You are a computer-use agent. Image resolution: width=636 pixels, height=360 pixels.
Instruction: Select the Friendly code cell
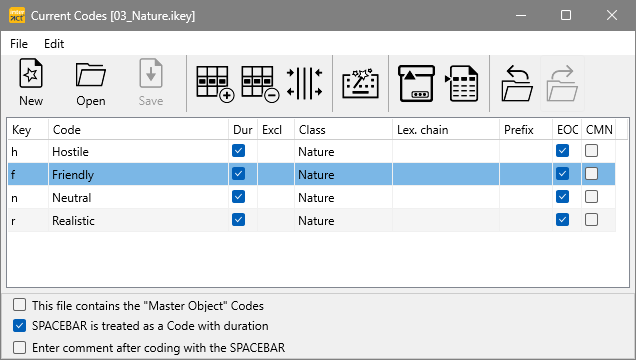[x=138, y=174]
